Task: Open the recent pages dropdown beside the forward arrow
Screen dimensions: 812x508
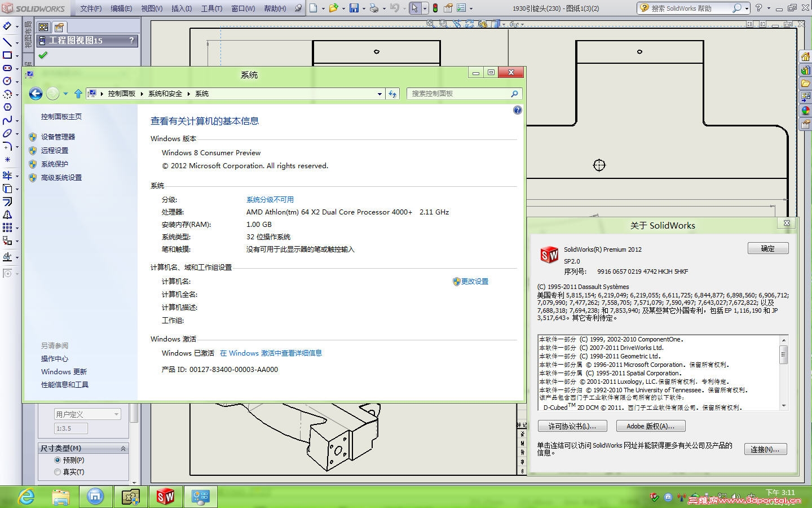Action: pyautogui.click(x=66, y=94)
